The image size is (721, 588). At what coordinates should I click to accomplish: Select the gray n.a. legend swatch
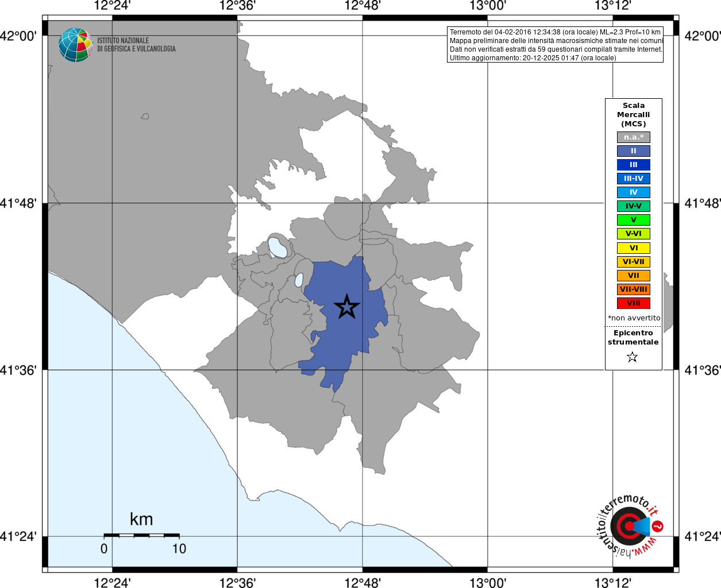point(634,137)
